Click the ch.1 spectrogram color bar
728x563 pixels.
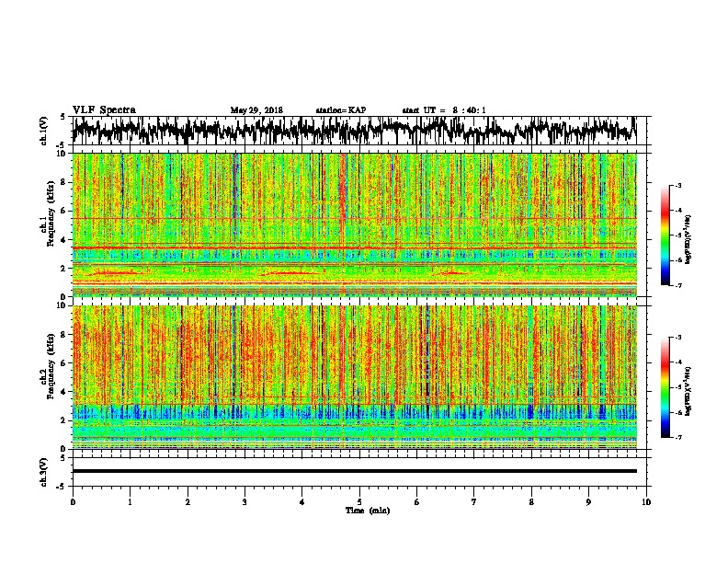coord(665,236)
